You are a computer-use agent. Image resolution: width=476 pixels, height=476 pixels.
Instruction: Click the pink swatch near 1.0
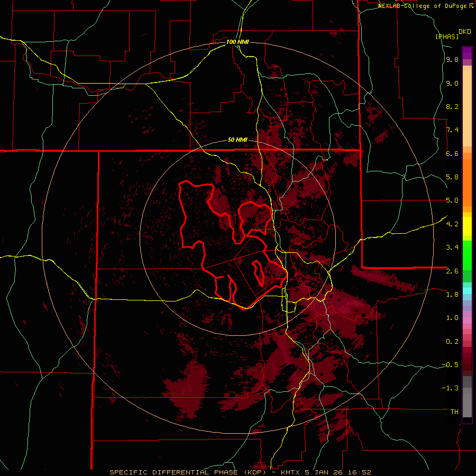click(467, 321)
